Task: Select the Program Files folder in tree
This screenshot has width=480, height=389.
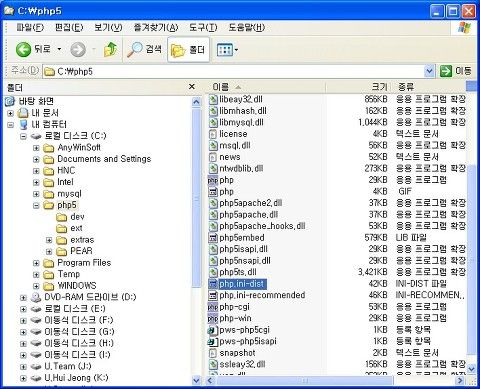Action: pos(84,263)
